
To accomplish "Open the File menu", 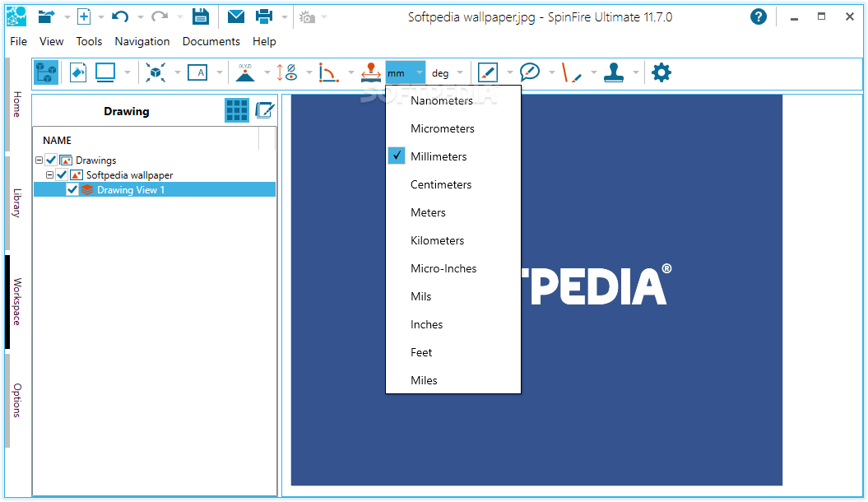I will (x=18, y=41).
